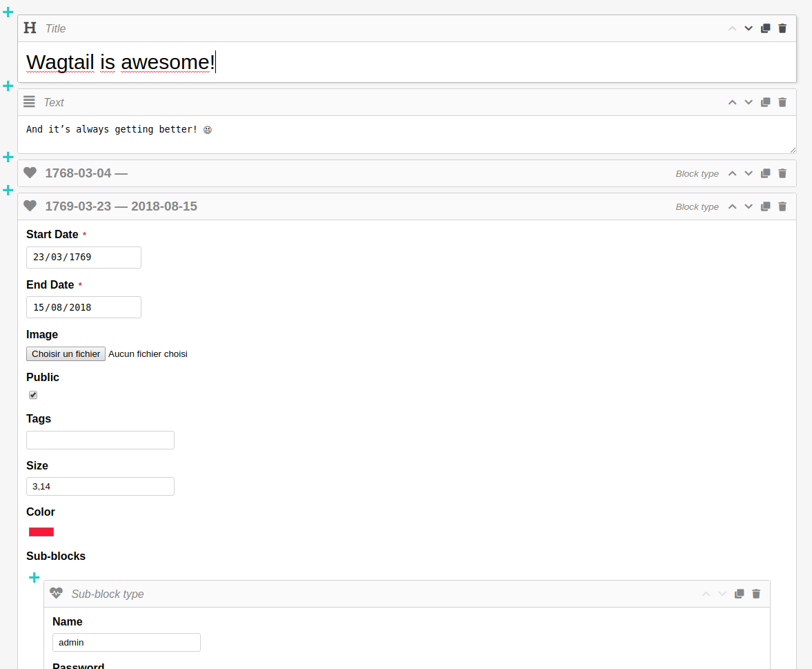Click the Block type label of 1769-03-23
The image size is (812, 669).
697,206
